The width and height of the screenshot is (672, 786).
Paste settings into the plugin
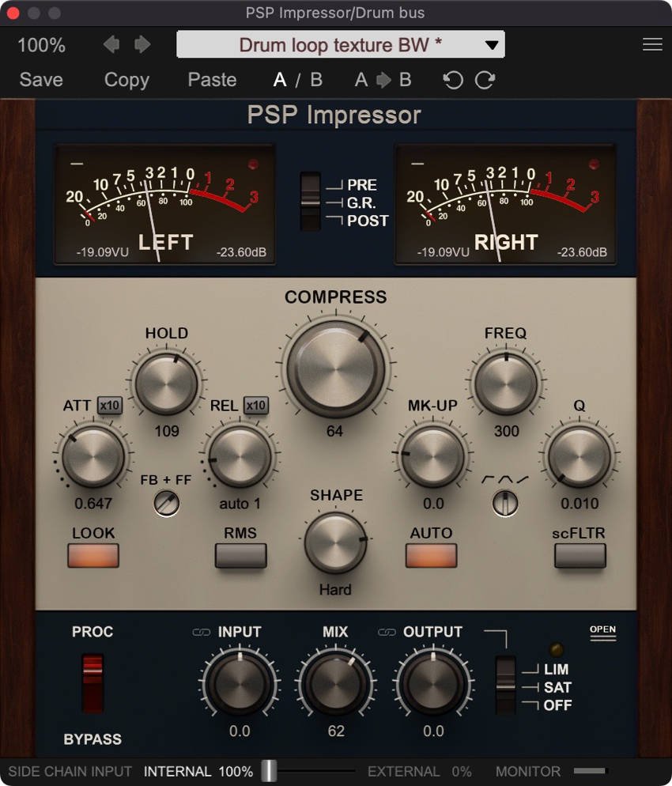212,80
